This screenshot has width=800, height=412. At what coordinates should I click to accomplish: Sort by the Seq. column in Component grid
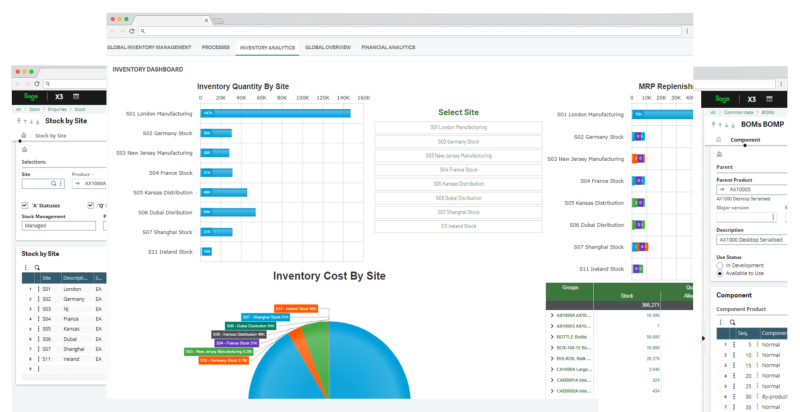click(746, 333)
